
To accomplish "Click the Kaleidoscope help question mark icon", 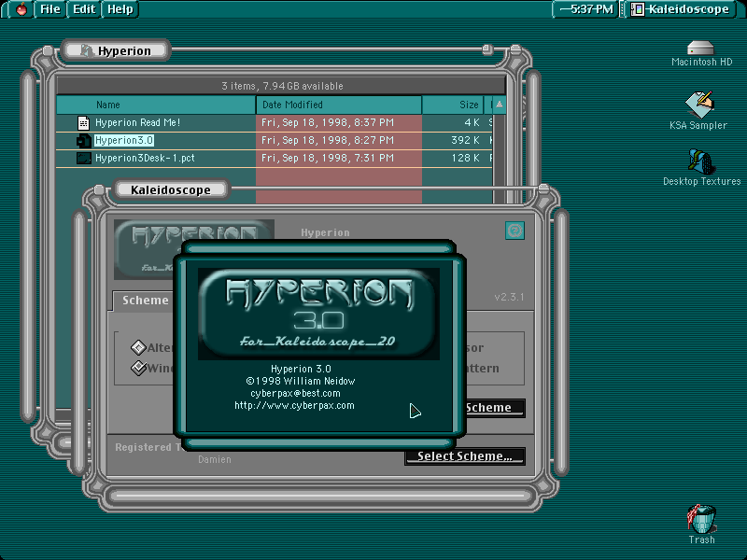I will coord(514,231).
